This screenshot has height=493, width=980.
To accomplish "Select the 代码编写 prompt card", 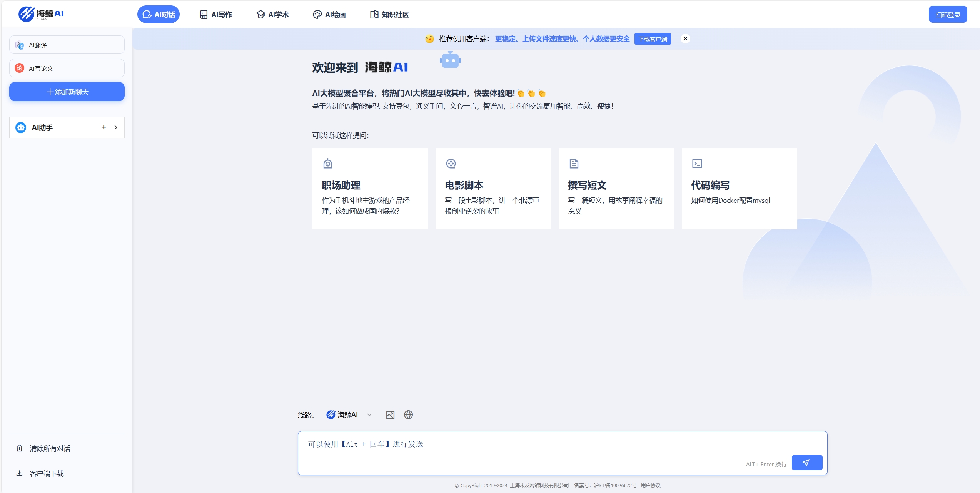I will (x=739, y=189).
